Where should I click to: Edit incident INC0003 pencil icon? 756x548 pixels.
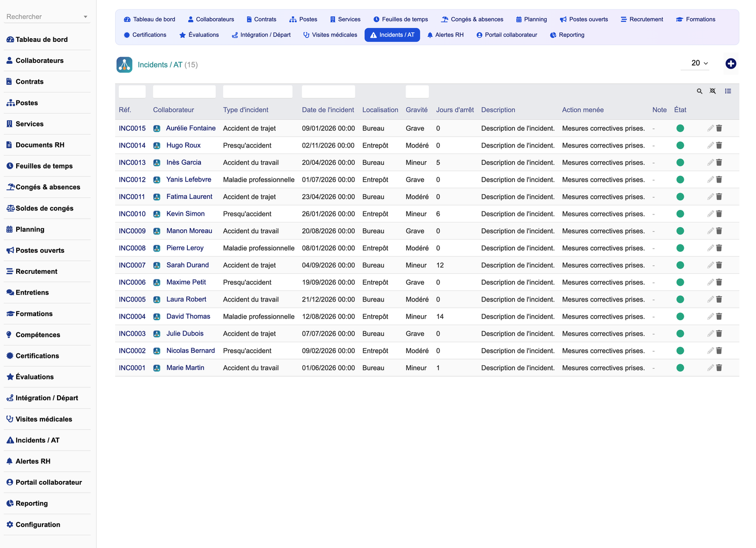tap(710, 333)
